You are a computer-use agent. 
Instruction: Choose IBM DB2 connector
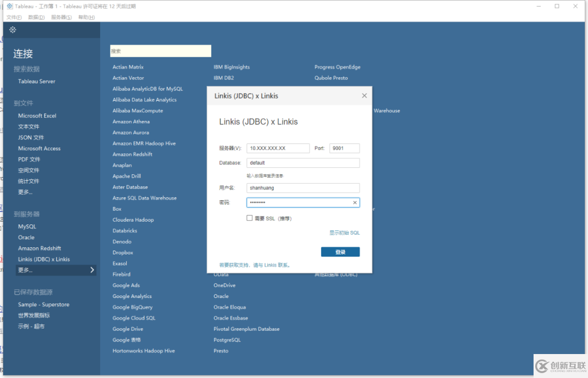pyautogui.click(x=224, y=78)
